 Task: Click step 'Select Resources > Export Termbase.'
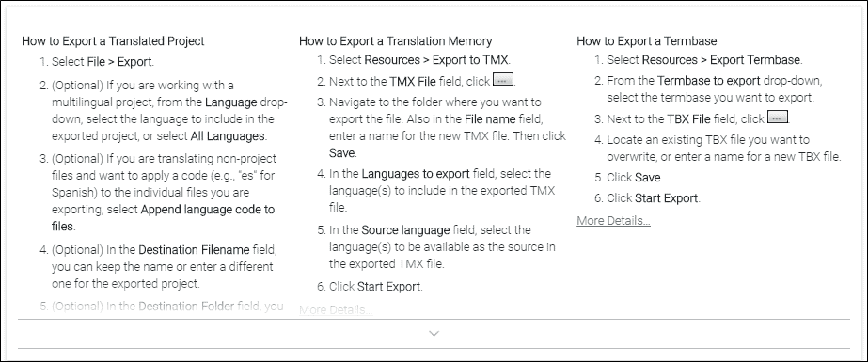tap(704, 60)
